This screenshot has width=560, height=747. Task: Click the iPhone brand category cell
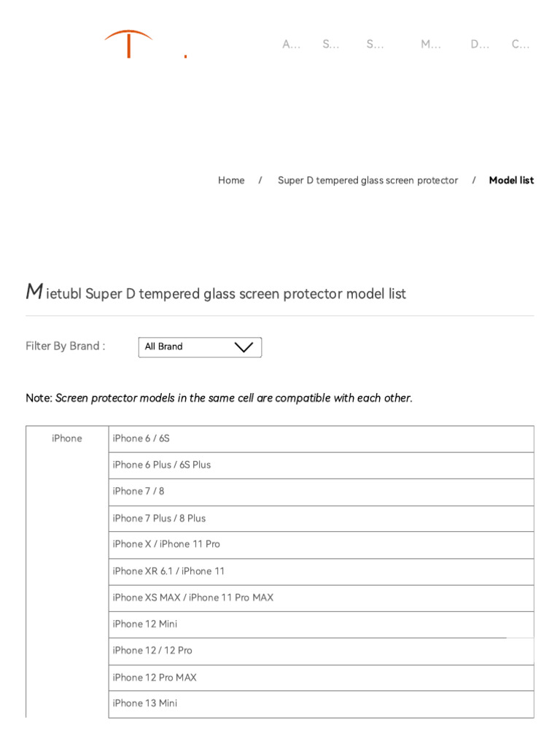tap(67, 438)
